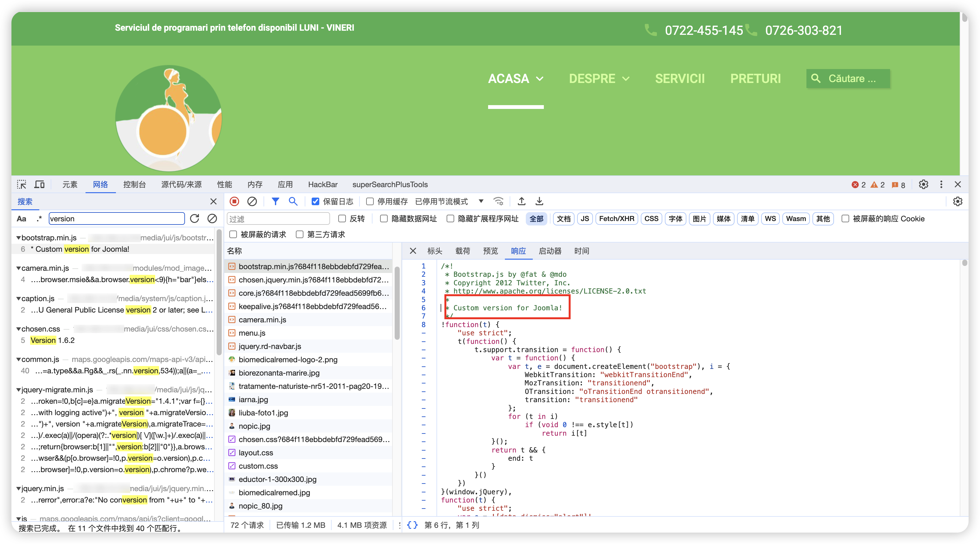Viewport: 980px width, 544px height.
Task: Open the PRETURI navigation link
Action: pos(755,79)
